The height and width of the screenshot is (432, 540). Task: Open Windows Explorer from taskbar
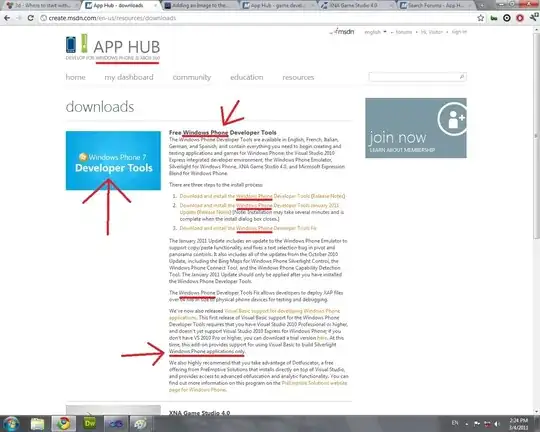click(37, 423)
